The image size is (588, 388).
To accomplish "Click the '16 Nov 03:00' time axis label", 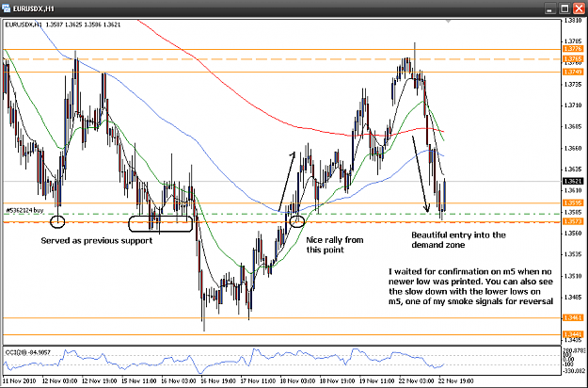I will (179, 380).
